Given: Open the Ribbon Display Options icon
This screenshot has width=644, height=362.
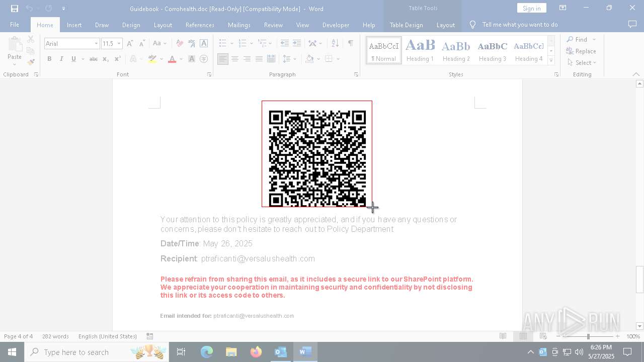Looking at the screenshot, I should coord(563,8).
